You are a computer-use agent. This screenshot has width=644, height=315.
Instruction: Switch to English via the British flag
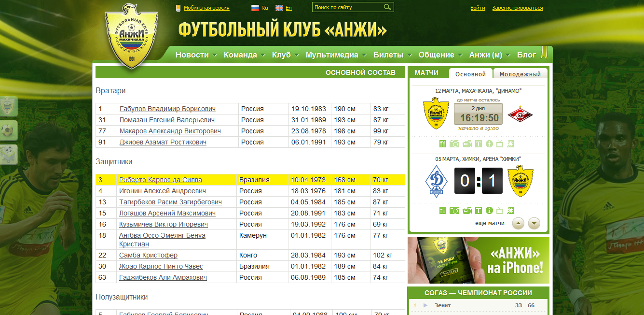pos(279,8)
